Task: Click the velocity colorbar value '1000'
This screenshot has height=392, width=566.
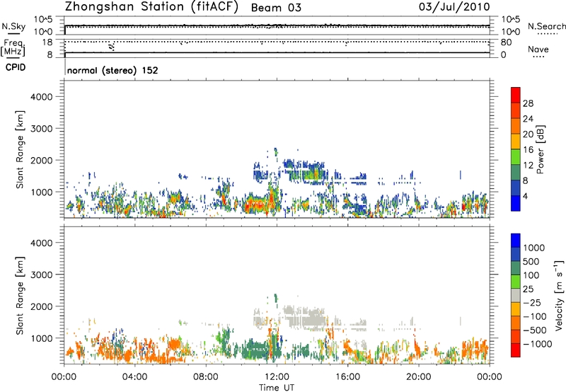Action: (534, 248)
